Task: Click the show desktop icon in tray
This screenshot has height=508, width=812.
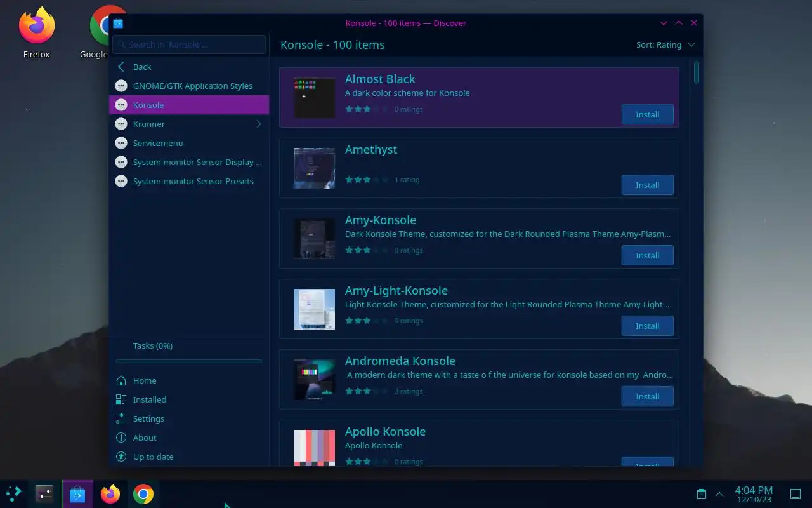Action: (x=795, y=493)
